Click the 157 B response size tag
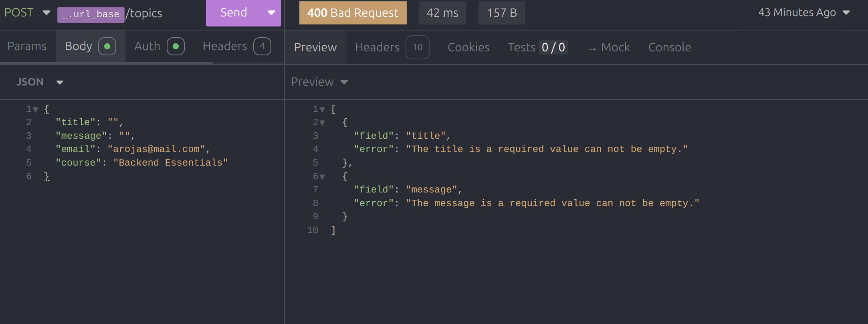 [502, 13]
